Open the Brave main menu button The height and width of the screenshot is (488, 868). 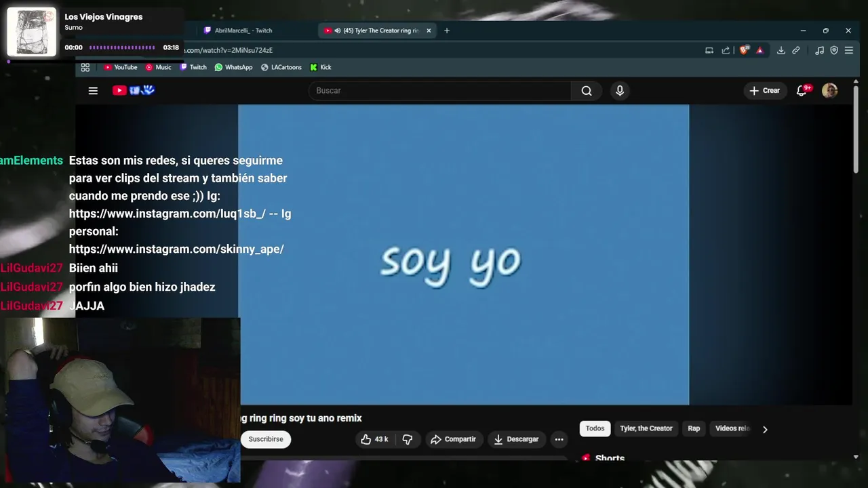848,50
